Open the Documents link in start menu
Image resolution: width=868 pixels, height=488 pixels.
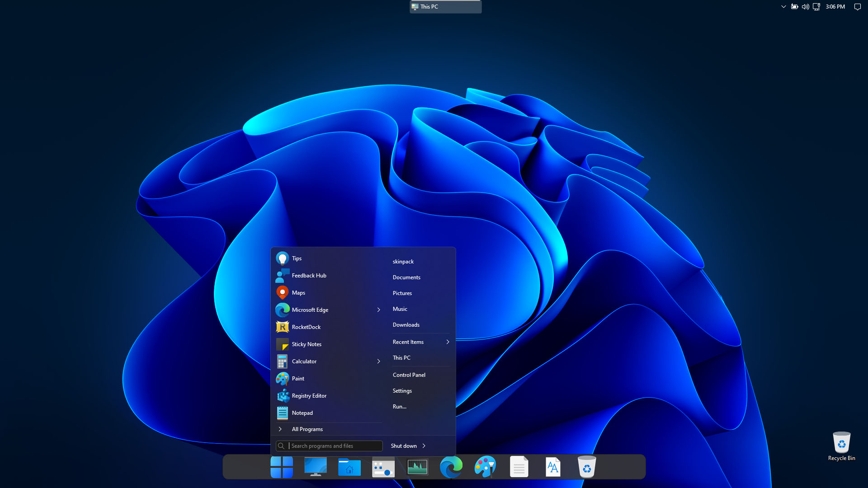[x=406, y=277]
